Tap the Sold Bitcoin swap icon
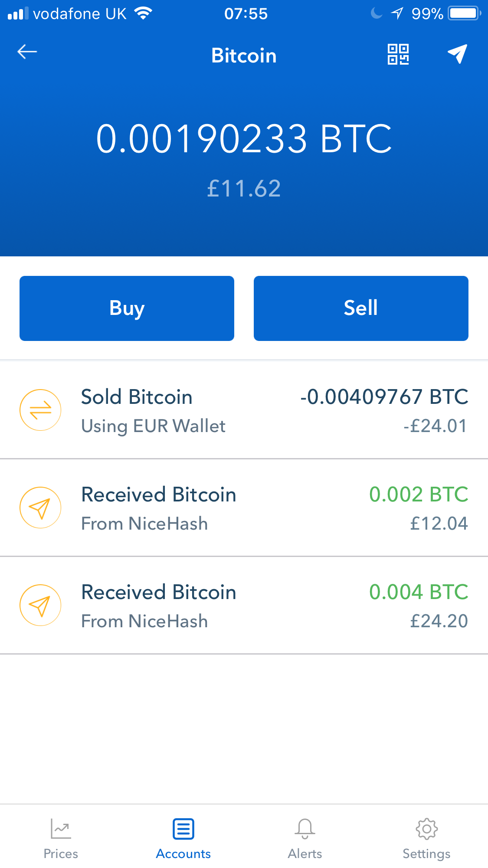 tap(40, 410)
